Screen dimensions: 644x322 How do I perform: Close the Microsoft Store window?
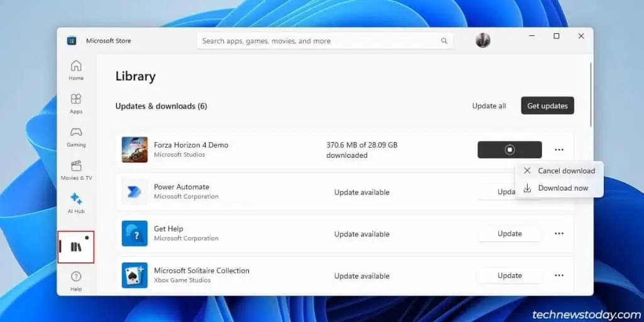tap(581, 36)
